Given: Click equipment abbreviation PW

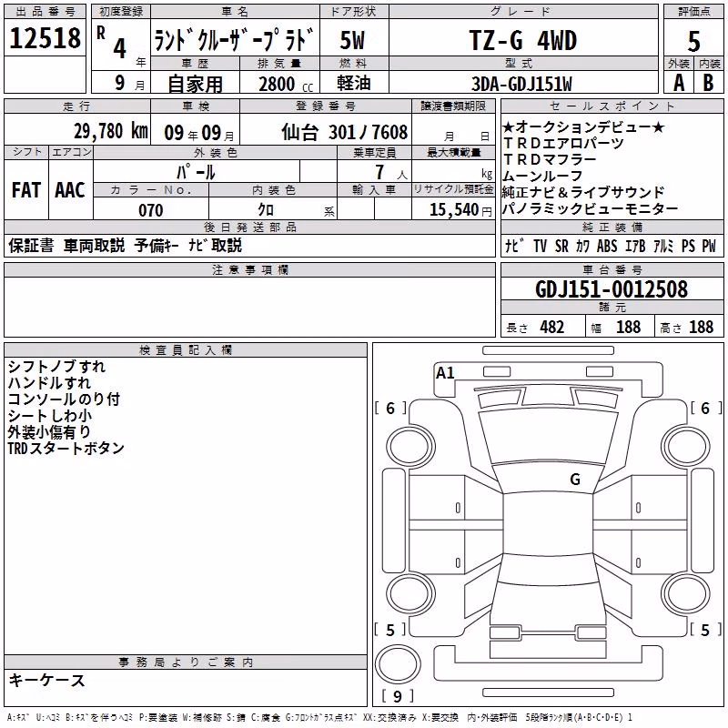Looking at the screenshot, I should pos(709,246).
